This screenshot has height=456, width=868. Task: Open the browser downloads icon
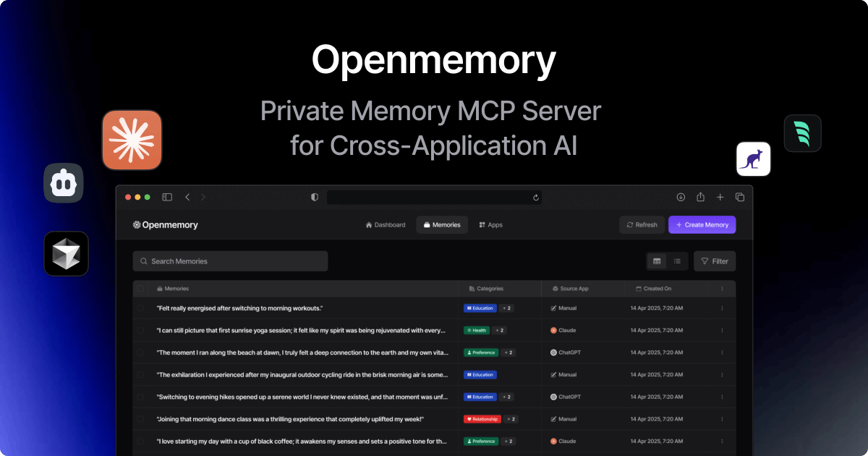(x=681, y=197)
